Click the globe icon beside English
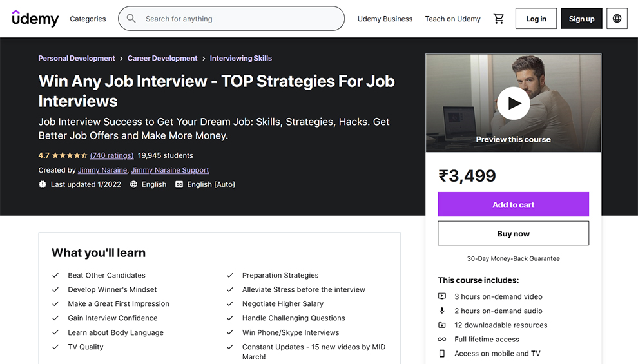 click(134, 184)
